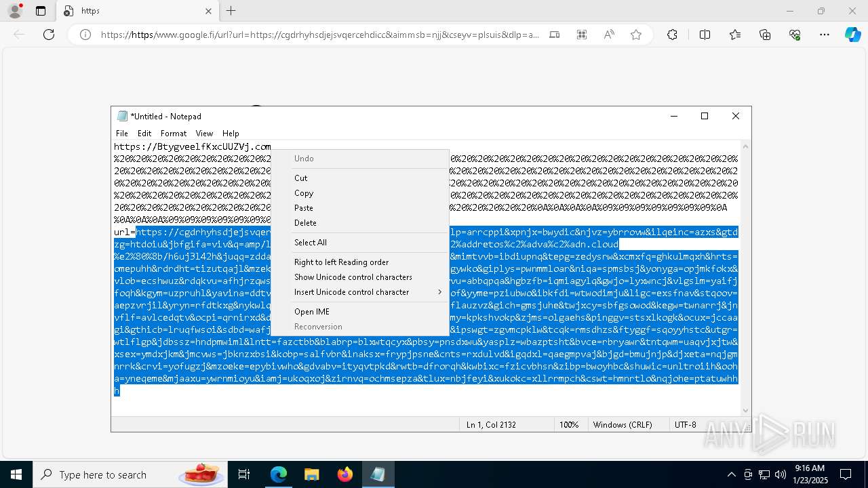Open File Explorer from taskbar
The height and width of the screenshot is (488, 868).
(x=311, y=474)
